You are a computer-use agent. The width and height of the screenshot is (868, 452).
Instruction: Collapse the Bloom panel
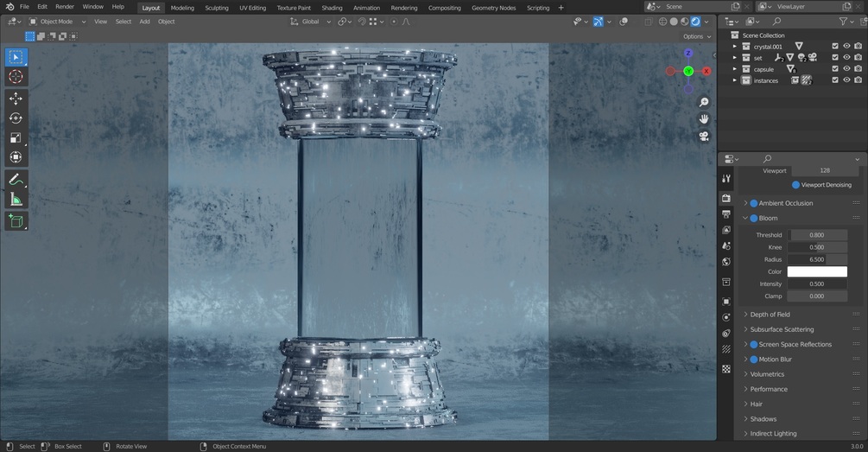745,219
